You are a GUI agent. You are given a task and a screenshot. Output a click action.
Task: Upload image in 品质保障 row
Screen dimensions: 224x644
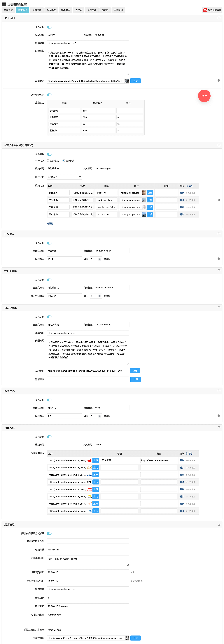click(x=150, y=207)
